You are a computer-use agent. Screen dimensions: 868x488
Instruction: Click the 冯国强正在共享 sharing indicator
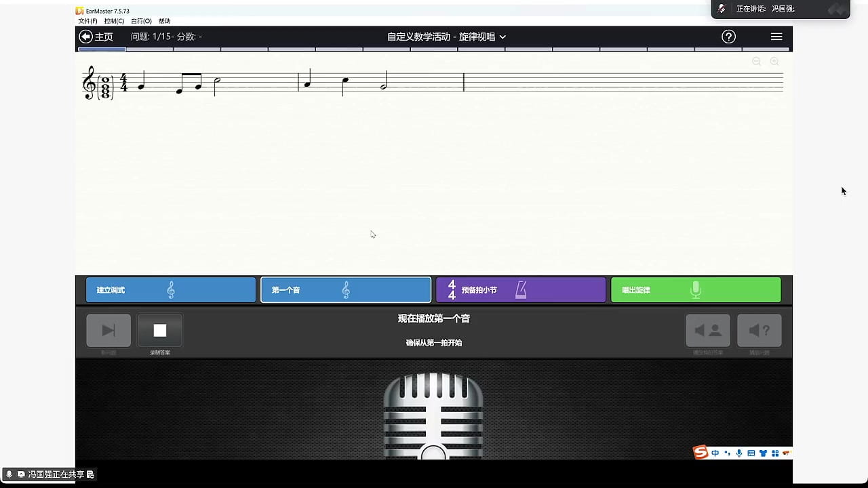pos(50,474)
